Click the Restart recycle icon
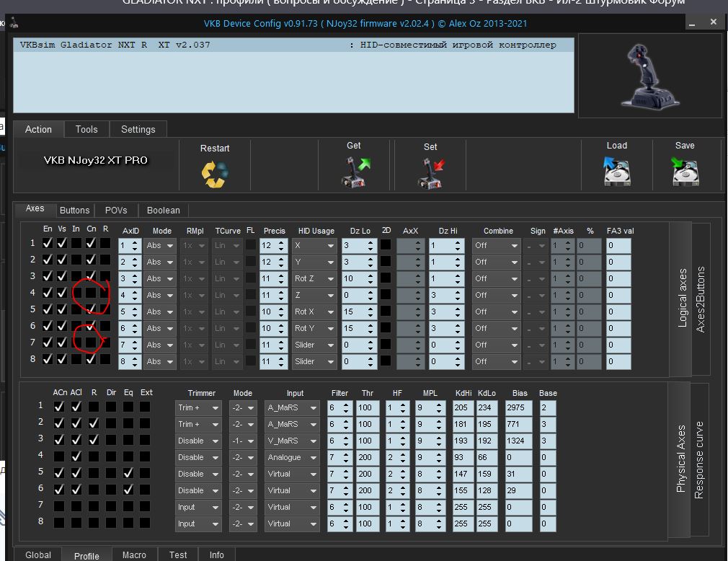This screenshot has height=561, width=728. coord(215,175)
